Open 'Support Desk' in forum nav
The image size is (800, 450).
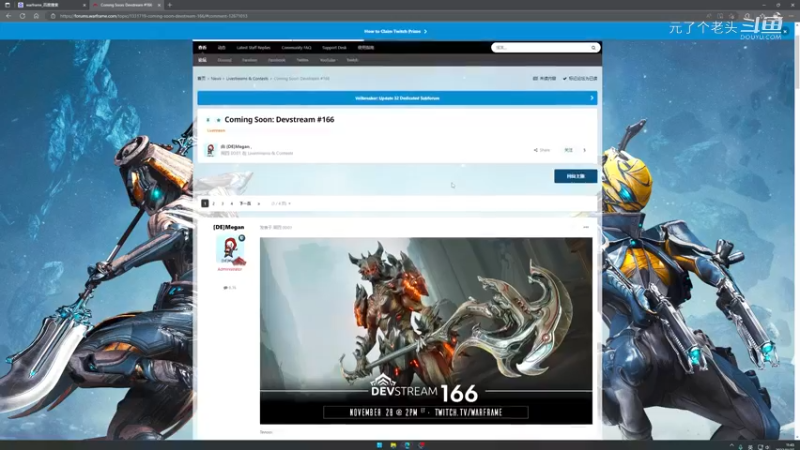click(334, 47)
